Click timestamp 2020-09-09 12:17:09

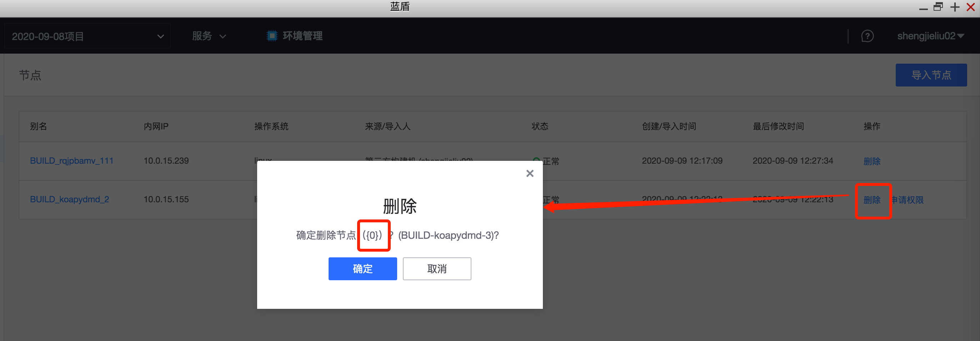click(682, 160)
